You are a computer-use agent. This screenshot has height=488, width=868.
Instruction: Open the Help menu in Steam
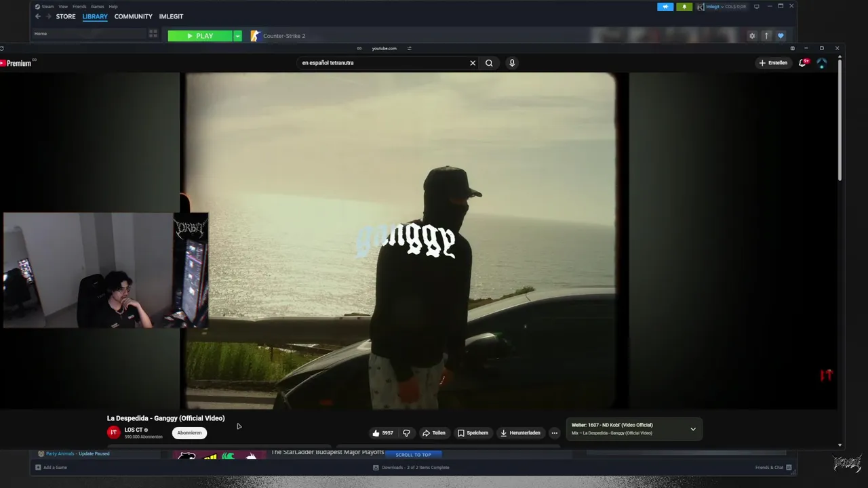pos(113,7)
